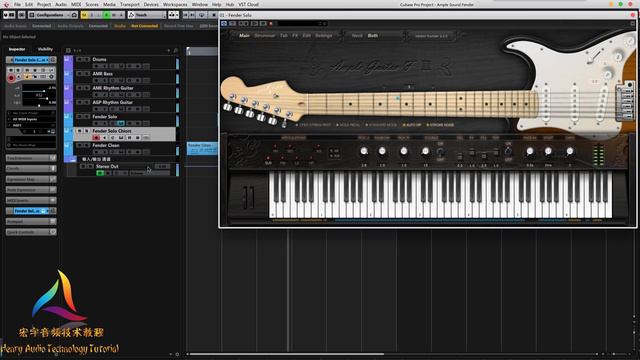This screenshot has height=360, width=640.
Task: Toggle the green global read R button
Action: 107,15
